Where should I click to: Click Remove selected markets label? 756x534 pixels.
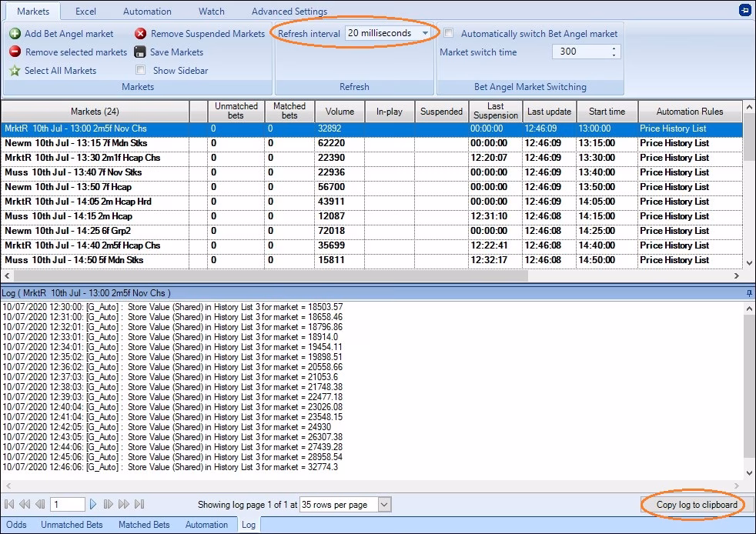click(x=76, y=52)
